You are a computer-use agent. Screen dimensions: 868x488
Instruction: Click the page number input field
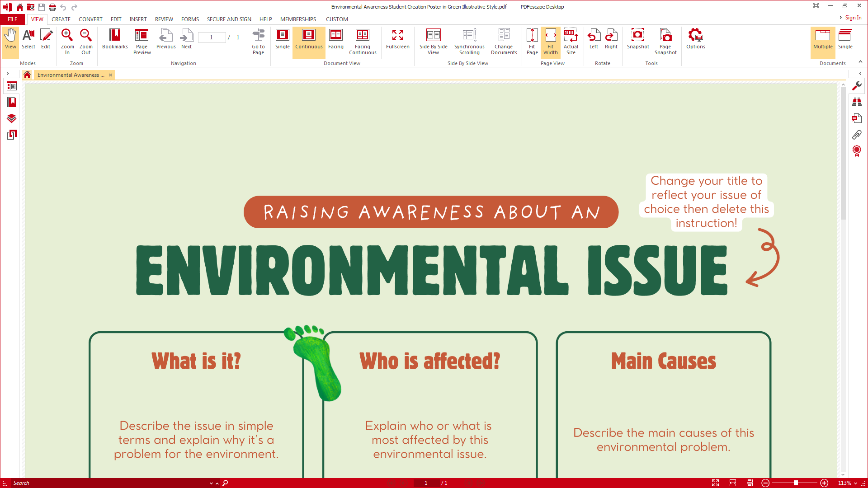(211, 38)
